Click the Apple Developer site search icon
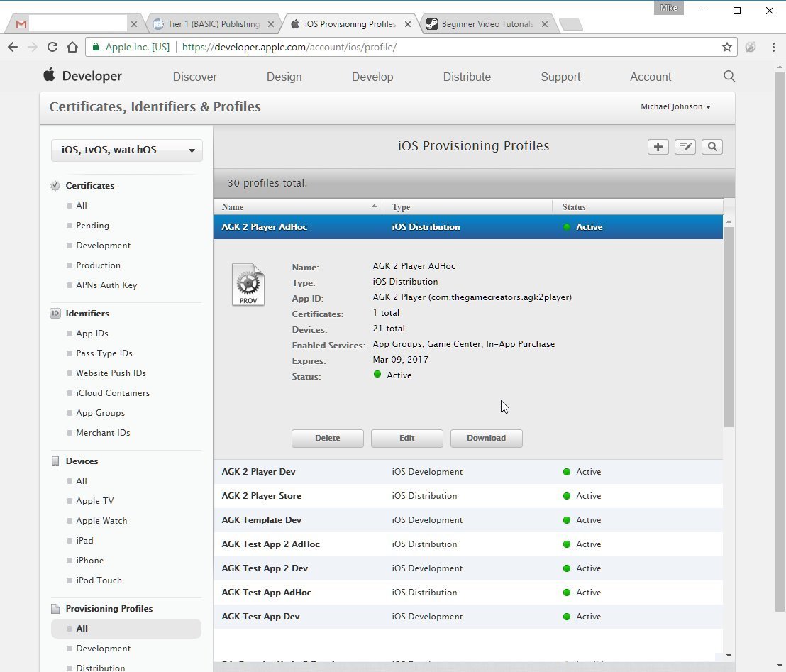This screenshot has height=672, width=786. click(729, 77)
